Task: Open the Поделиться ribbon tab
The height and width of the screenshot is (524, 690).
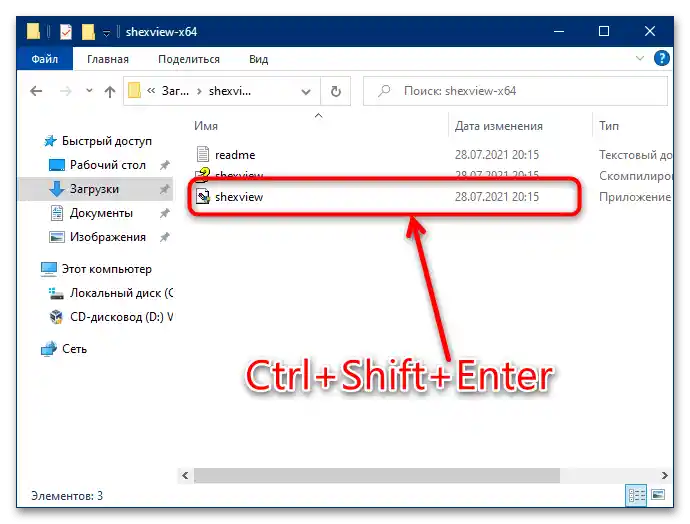Action: click(189, 59)
